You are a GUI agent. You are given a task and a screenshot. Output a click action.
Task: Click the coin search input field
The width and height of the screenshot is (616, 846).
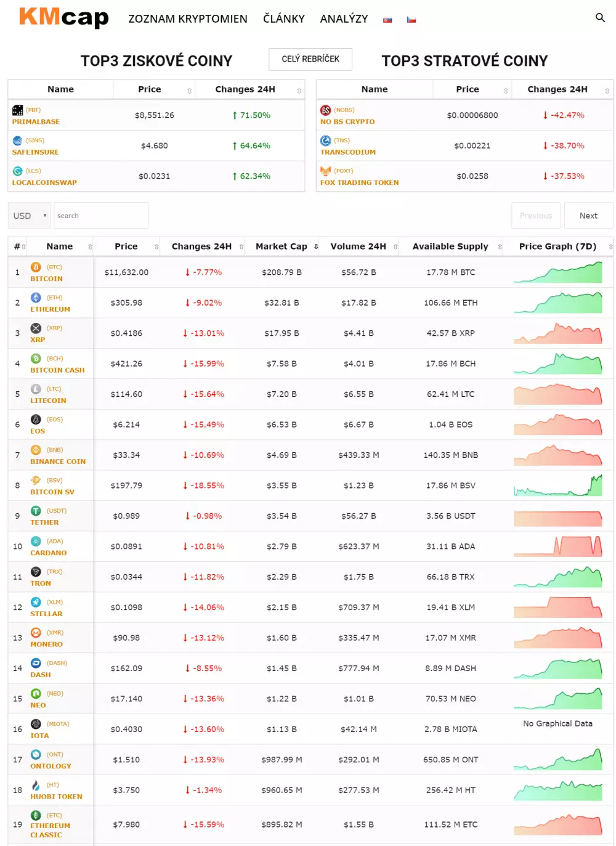click(x=101, y=216)
